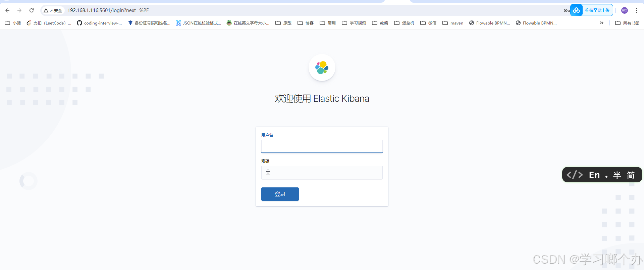Open the Chrome three-dot menu
This screenshot has width=644, height=270.
637,10
